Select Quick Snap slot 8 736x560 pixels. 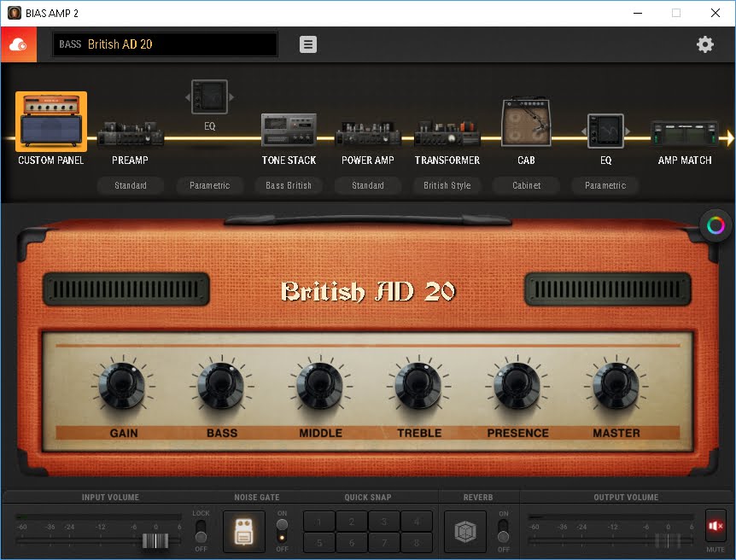[x=417, y=542]
